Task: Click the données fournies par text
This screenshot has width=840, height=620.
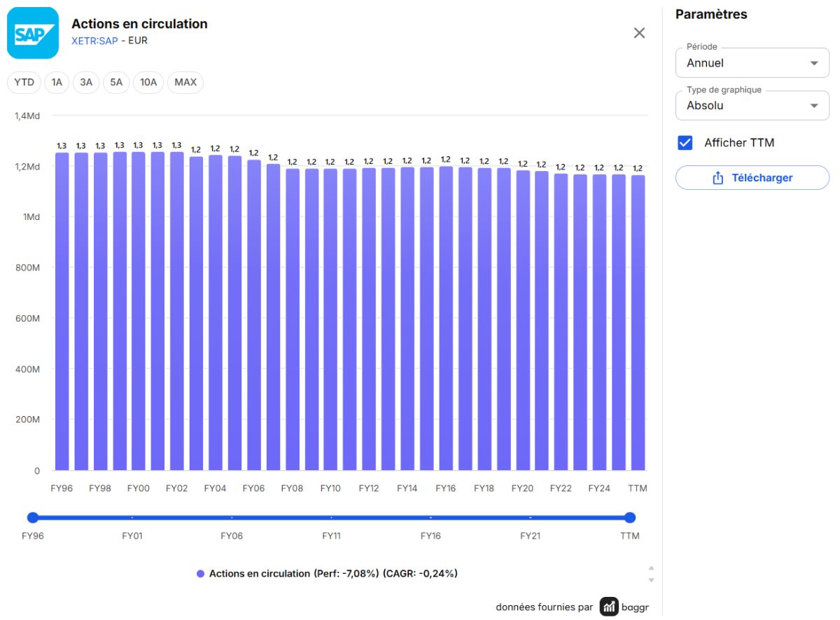Action: [x=545, y=607]
